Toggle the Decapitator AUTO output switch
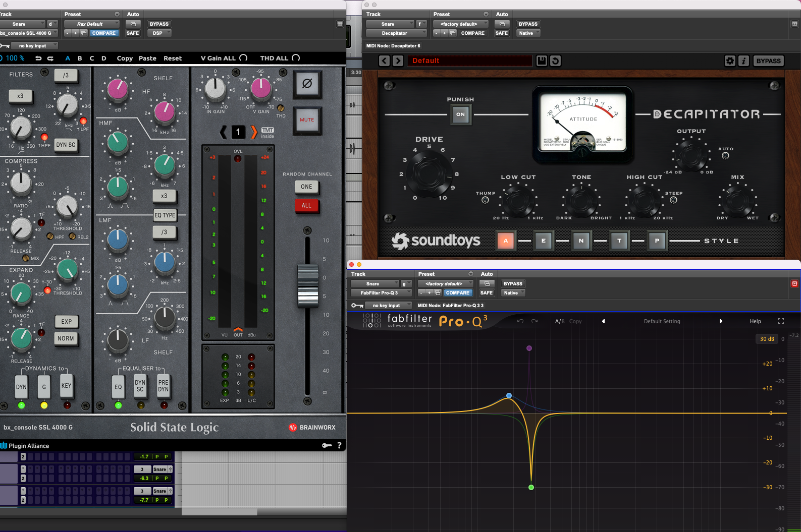The image size is (801, 532). click(725, 156)
